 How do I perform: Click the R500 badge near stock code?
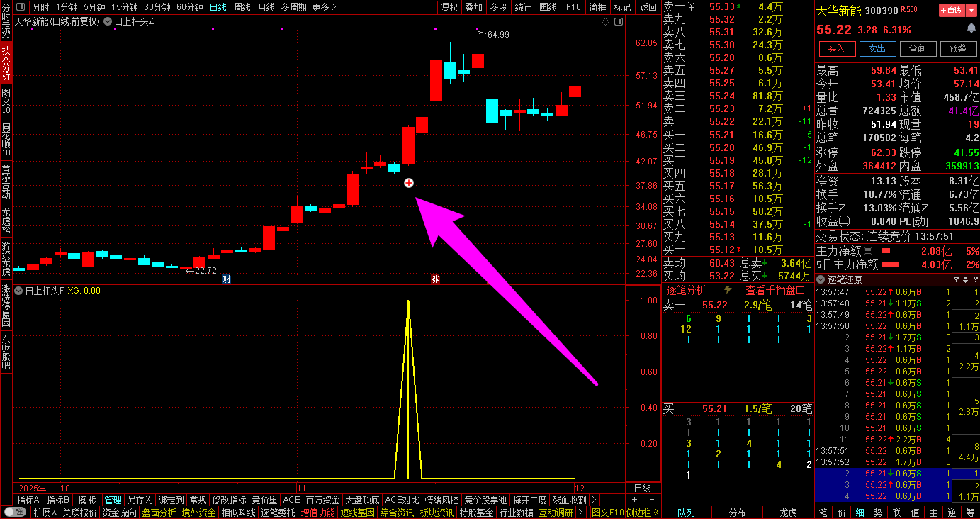click(908, 11)
